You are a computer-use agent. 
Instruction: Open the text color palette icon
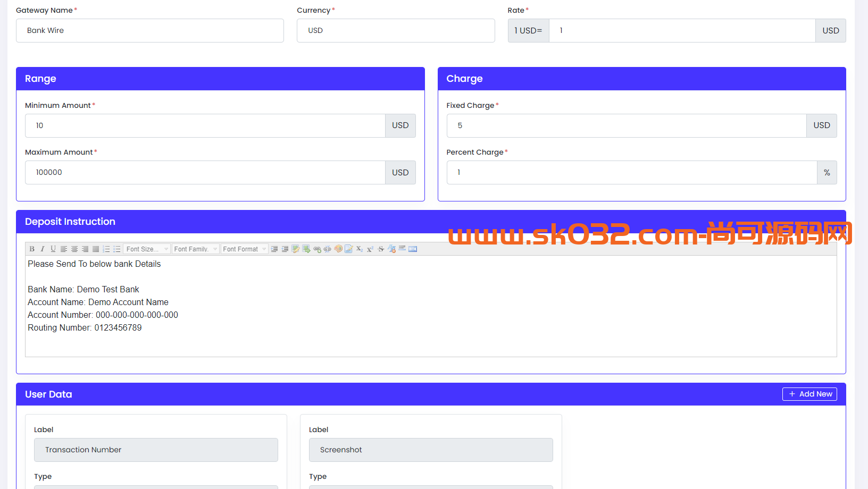(338, 249)
